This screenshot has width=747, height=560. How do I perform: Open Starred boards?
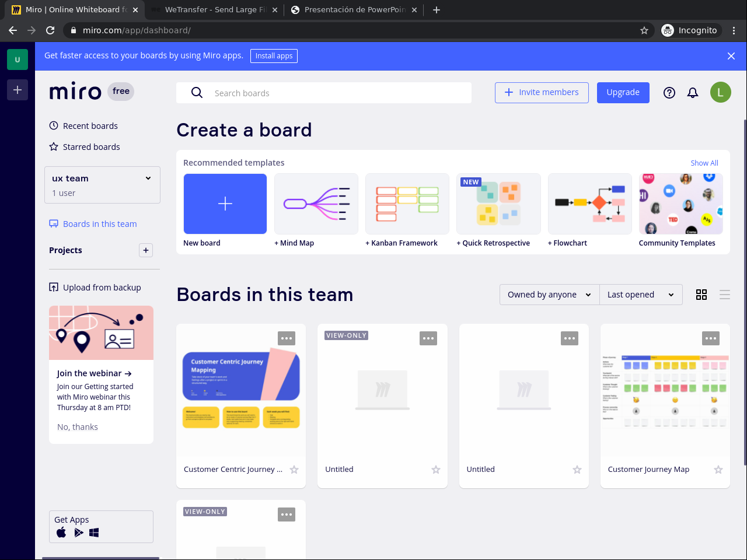point(85,147)
